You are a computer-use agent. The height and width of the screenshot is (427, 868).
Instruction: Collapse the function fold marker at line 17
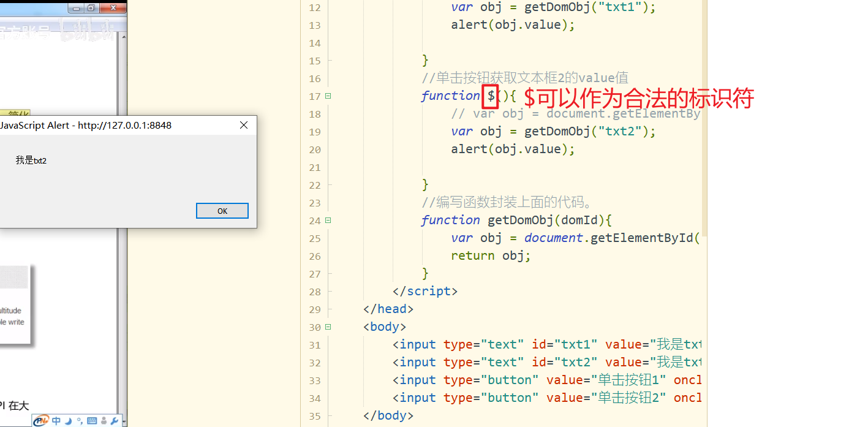(328, 96)
